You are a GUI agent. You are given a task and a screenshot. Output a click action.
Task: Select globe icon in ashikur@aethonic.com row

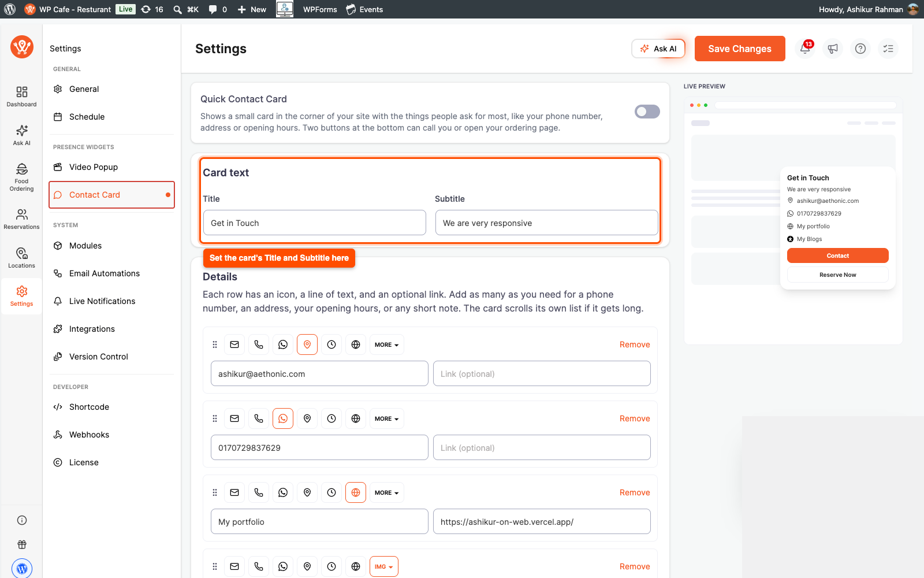coord(356,344)
